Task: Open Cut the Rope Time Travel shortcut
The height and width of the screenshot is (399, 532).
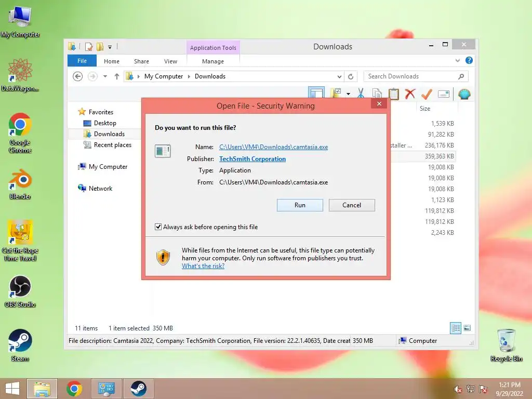Action: (20, 240)
